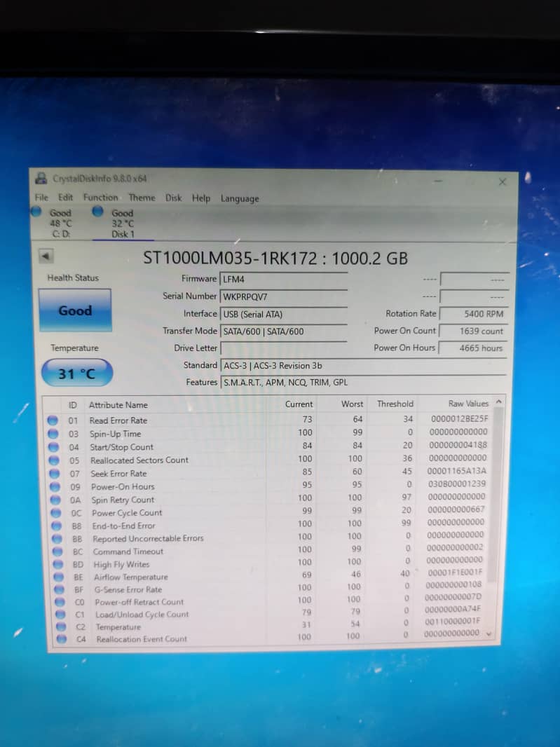Open the Theme menu
This screenshot has width=560, height=747.
click(x=142, y=198)
